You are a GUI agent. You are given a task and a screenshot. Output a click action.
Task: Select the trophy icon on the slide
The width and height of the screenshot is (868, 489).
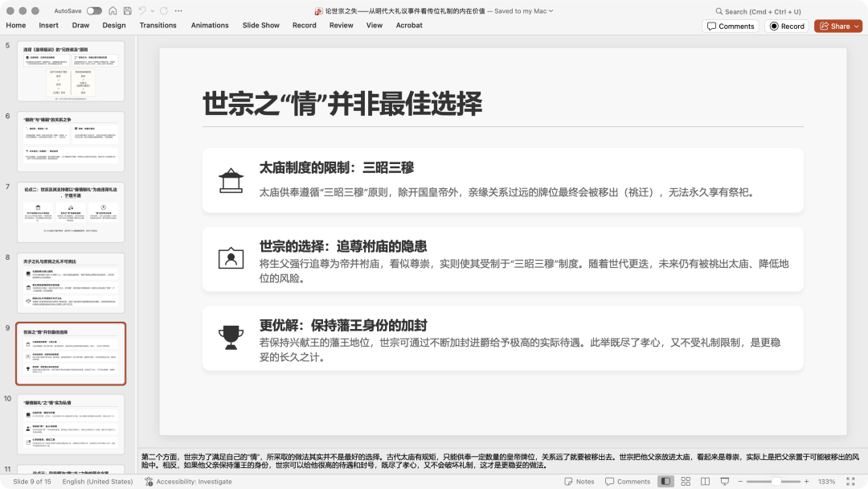coord(231,337)
